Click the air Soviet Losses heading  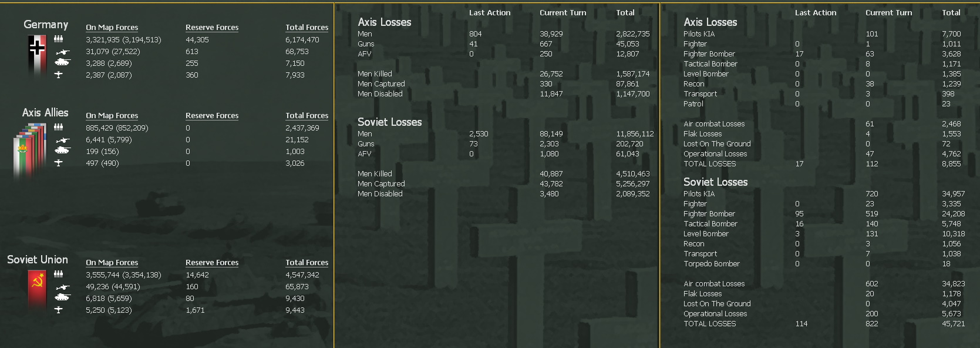pyautogui.click(x=716, y=182)
